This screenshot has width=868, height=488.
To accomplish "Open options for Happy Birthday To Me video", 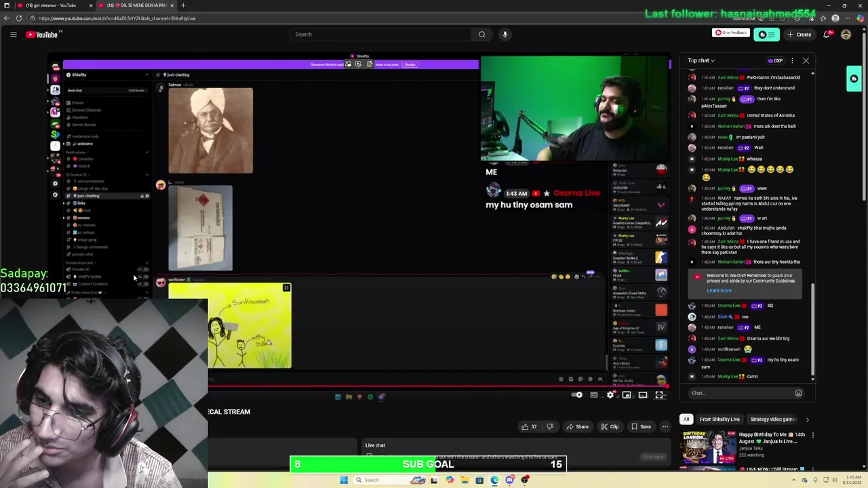I will click(813, 435).
